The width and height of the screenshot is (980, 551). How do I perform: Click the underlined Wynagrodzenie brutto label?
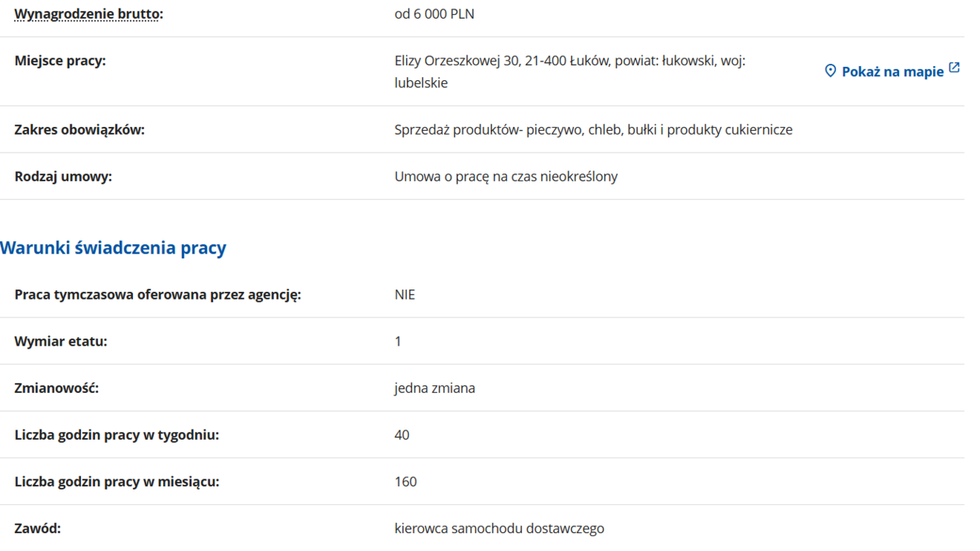[89, 14]
